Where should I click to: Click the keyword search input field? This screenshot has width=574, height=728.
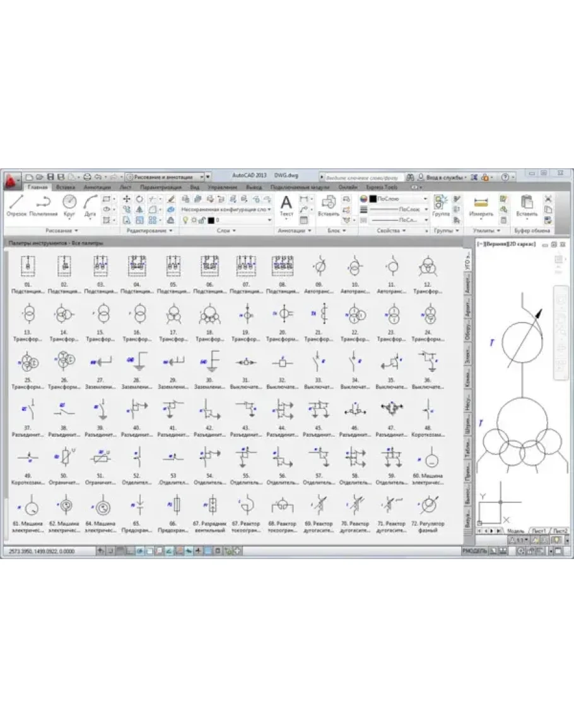[362, 177]
